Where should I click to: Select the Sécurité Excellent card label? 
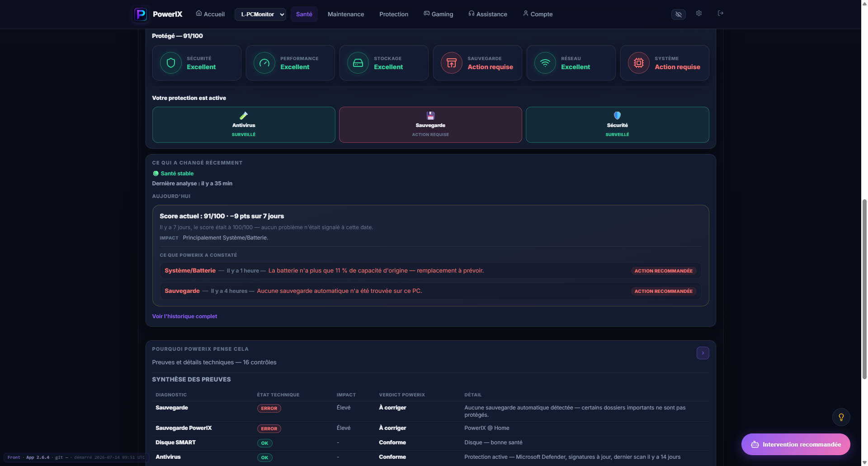201,67
